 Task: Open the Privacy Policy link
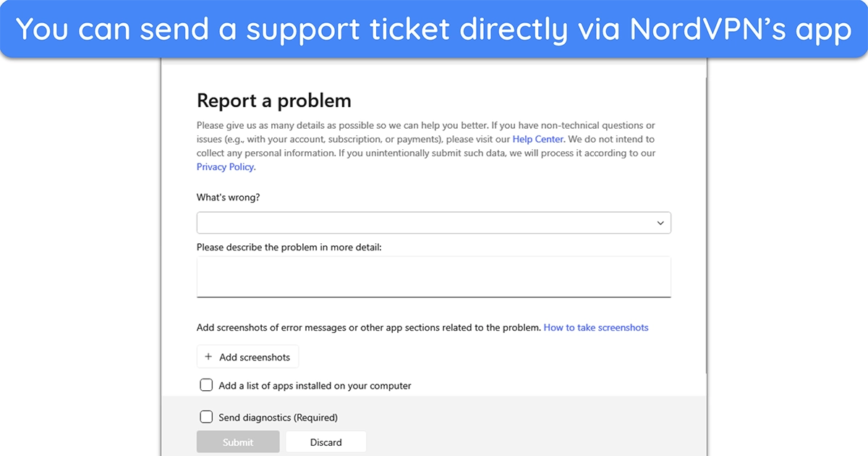tap(226, 166)
